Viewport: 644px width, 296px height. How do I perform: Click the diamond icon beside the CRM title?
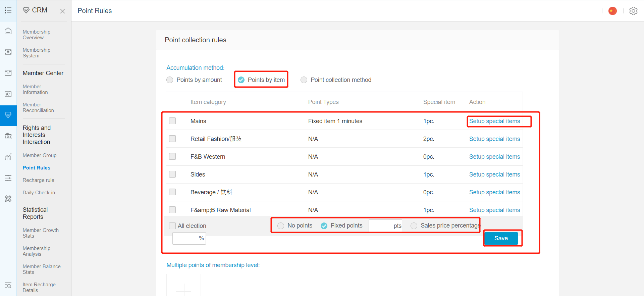click(x=26, y=10)
